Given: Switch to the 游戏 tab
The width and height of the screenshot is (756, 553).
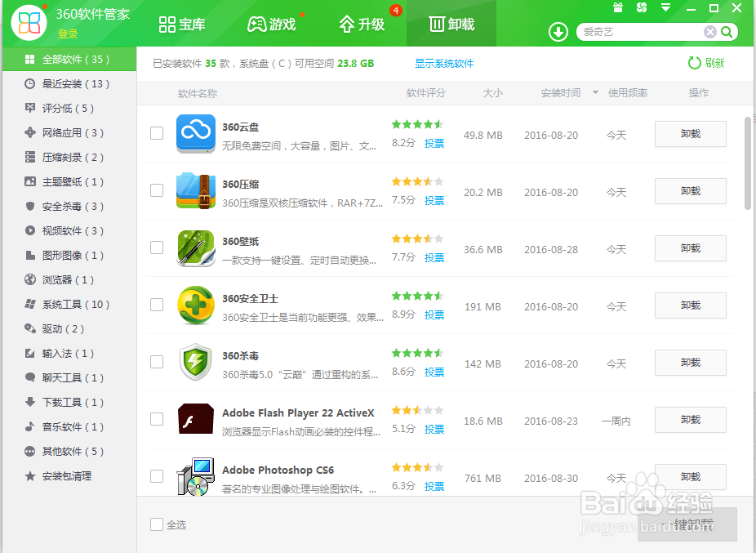Looking at the screenshot, I should (x=271, y=25).
